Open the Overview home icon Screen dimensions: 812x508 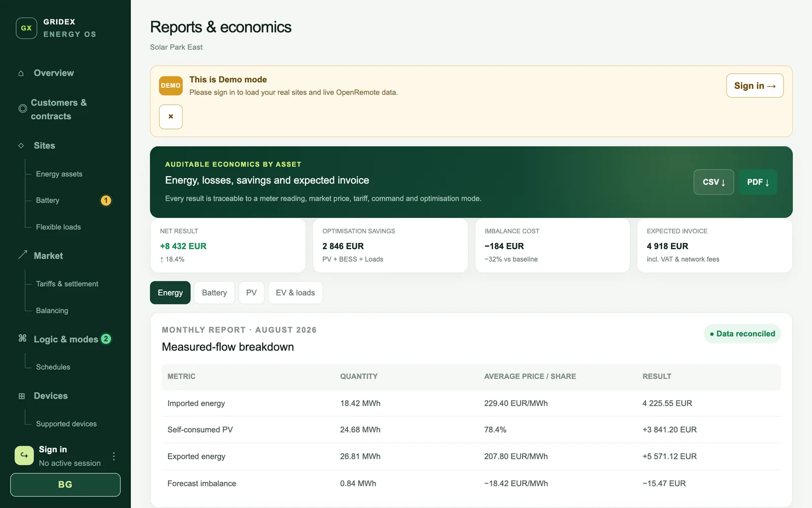point(21,73)
